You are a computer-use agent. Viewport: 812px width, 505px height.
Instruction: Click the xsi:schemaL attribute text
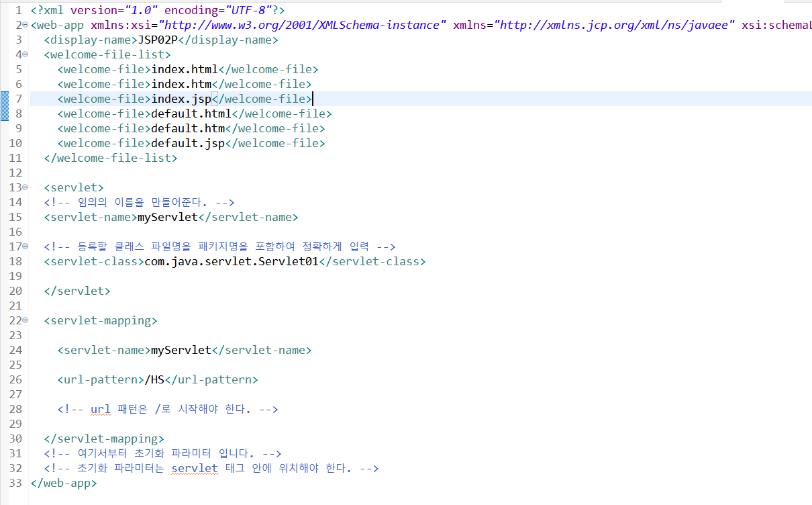pyautogui.click(x=776, y=25)
